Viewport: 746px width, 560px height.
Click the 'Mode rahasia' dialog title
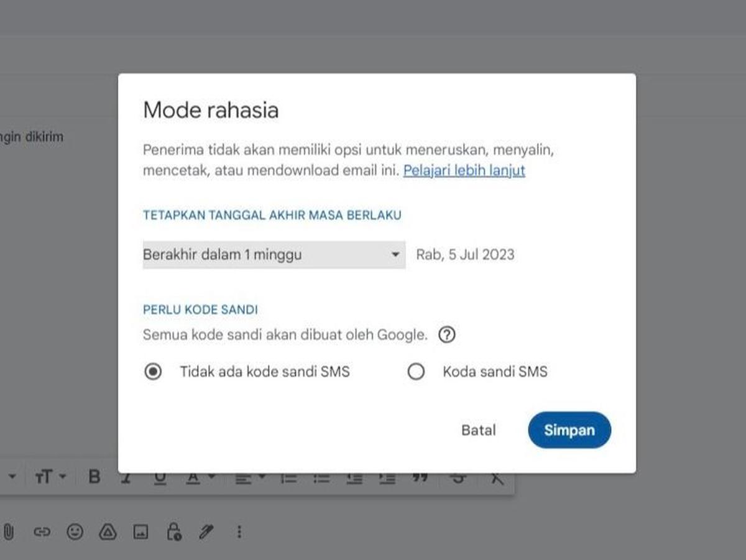pos(211,111)
